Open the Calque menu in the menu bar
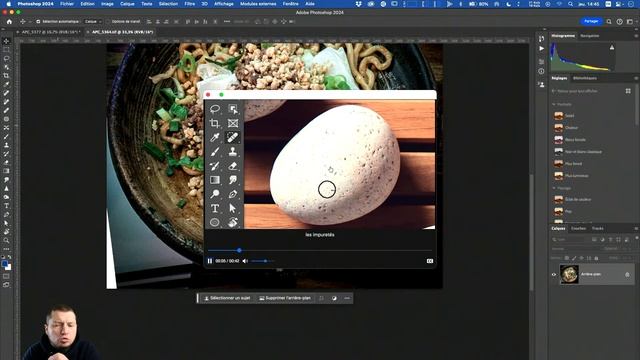Viewport: 640px width, 360px height. (127, 4)
